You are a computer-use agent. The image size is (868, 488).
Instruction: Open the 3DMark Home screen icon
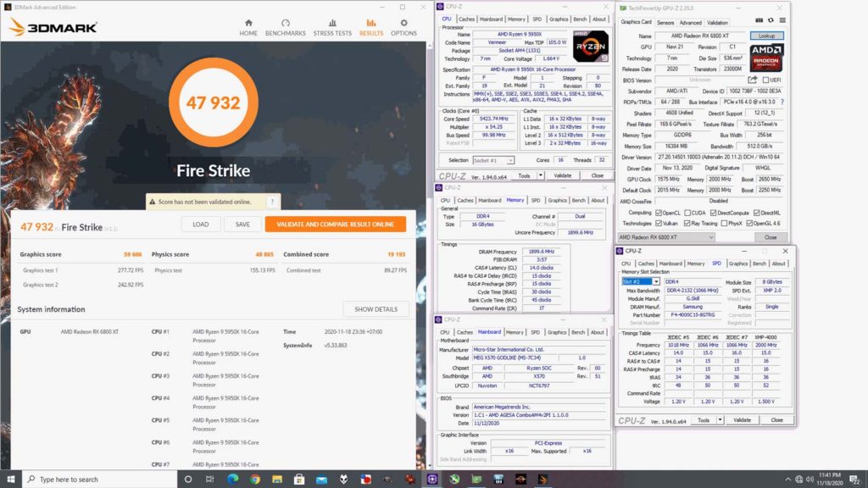tap(249, 25)
